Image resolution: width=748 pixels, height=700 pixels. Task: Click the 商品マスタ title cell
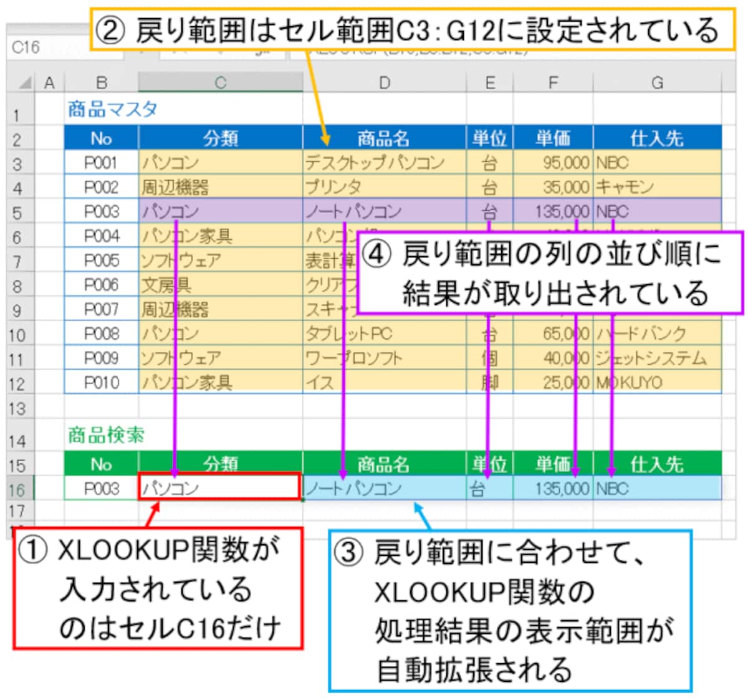(x=112, y=110)
